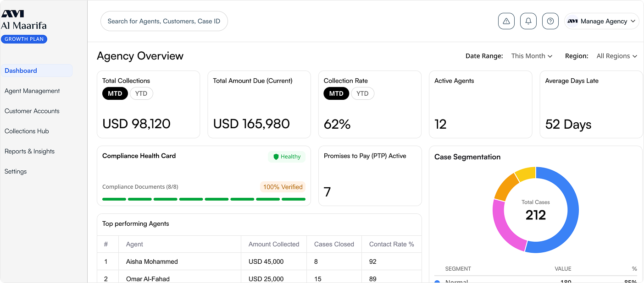Enable YTD on the Collection Rate card
This screenshot has height=283, width=644.
click(x=362, y=93)
